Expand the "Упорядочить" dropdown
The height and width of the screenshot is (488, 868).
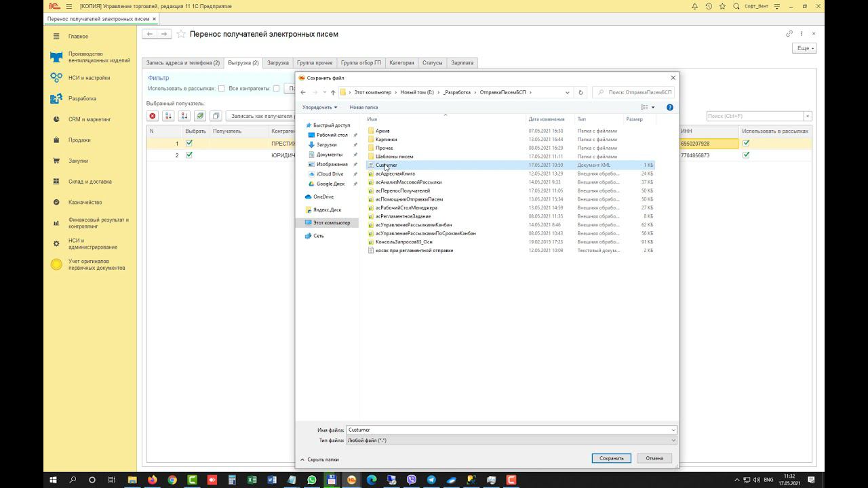[319, 107]
